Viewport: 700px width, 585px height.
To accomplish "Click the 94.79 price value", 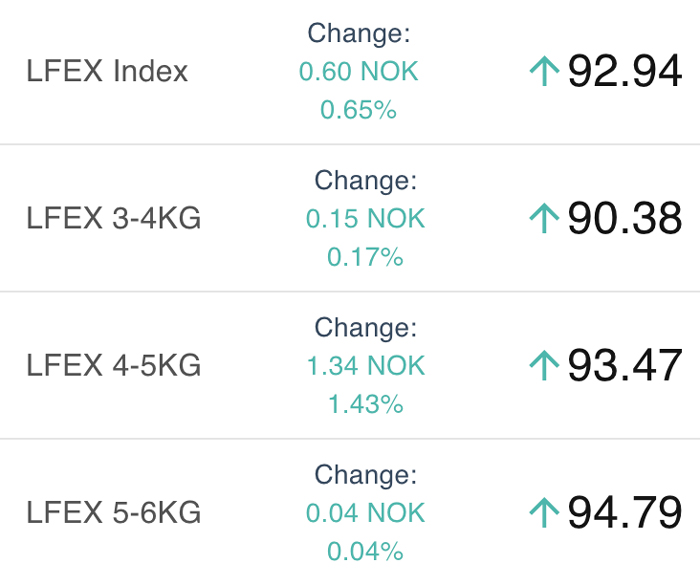I will click(625, 512).
